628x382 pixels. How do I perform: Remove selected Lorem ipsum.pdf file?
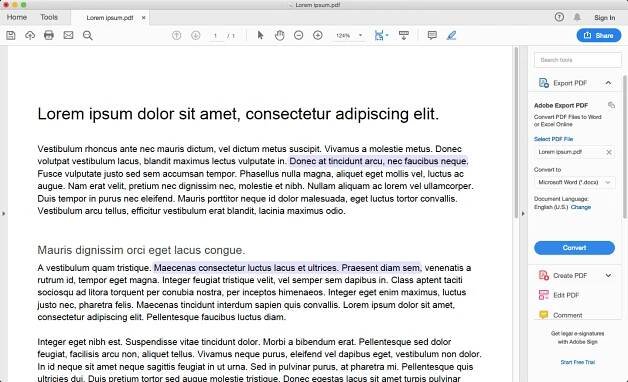click(x=609, y=152)
